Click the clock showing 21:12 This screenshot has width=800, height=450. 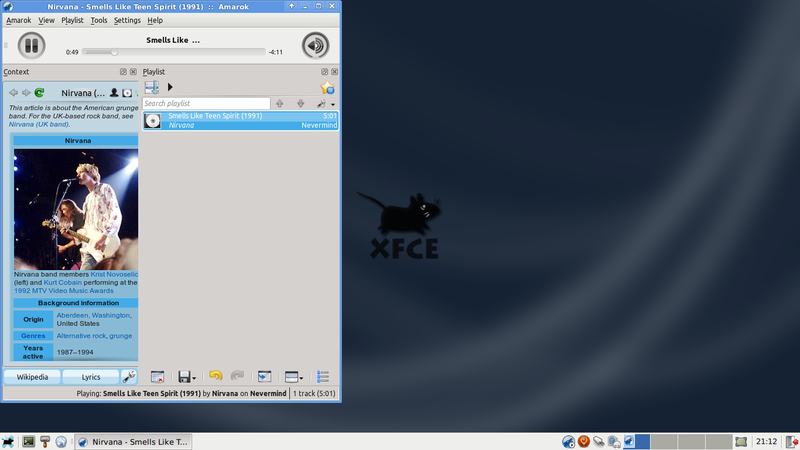766,442
